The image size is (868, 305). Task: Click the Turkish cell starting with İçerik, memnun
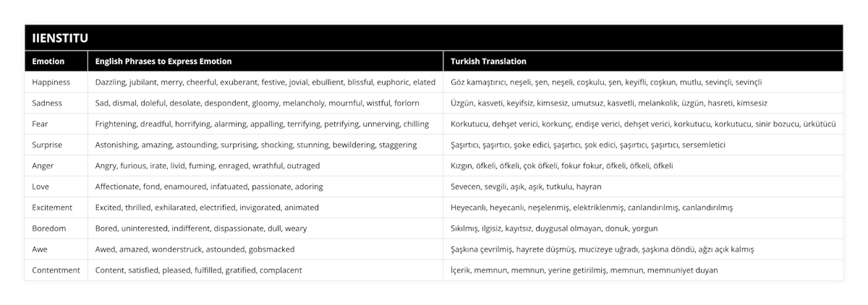tap(584, 270)
